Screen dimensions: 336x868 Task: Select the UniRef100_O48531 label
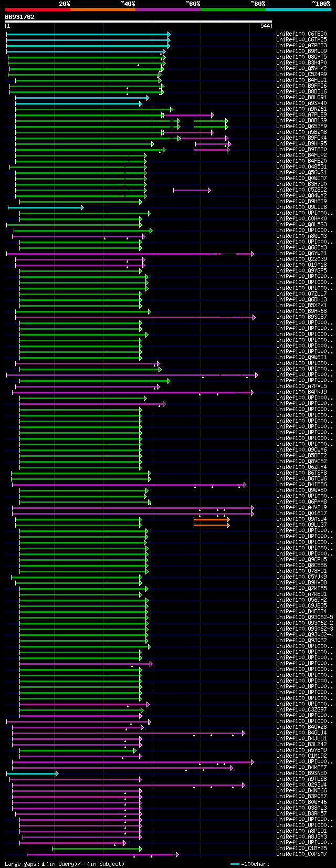point(301,167)
